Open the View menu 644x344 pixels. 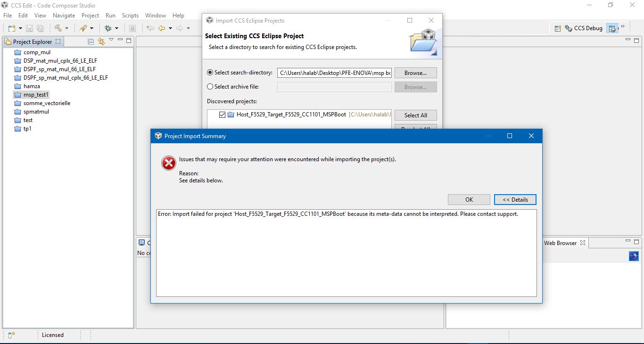(40, 16)
